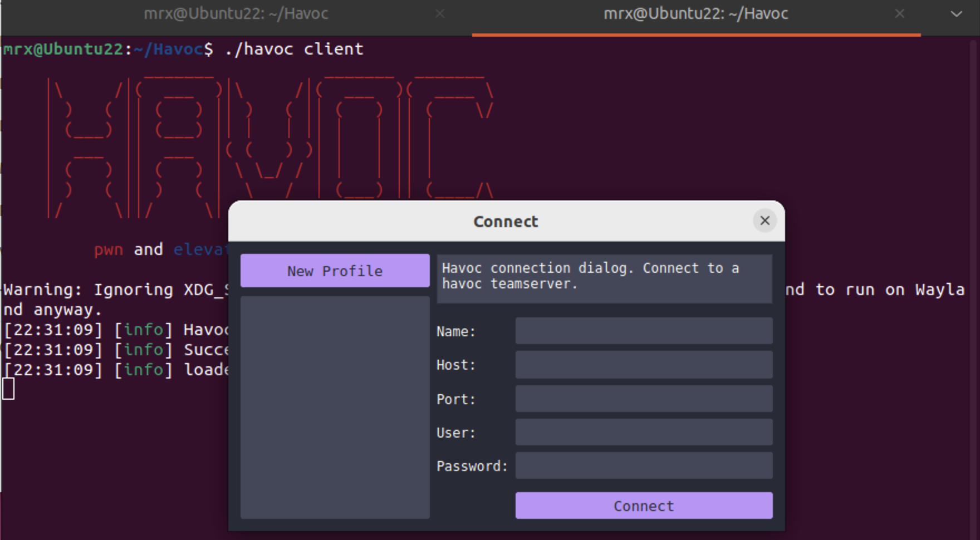The image size is (980, 540).
Task: Click the 'Password:' label
Action: pos(472,466)
